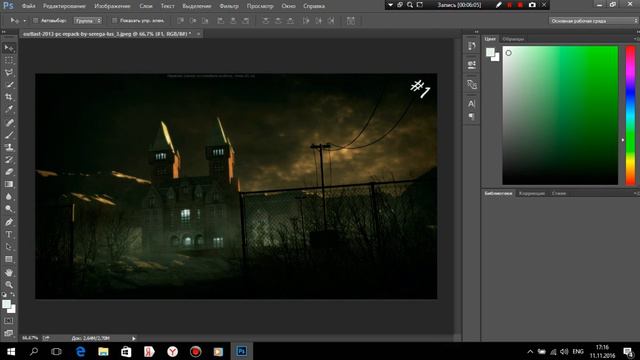Select the Eraser tool

pos(9,171)
